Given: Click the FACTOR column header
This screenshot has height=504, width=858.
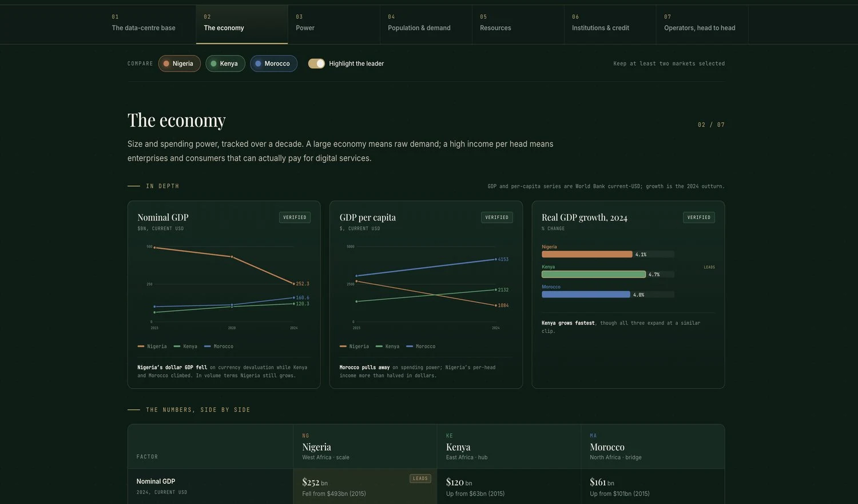Looking at the screenshot, I should point(147,457).
